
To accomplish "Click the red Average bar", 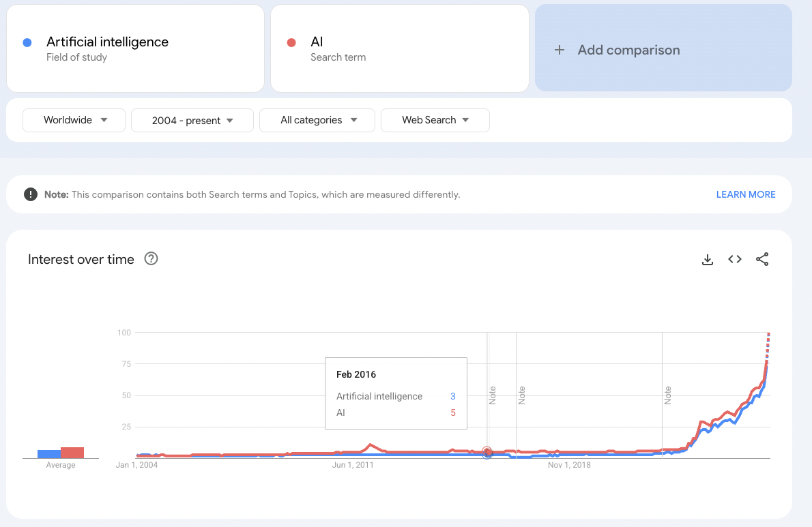I will [72, 453].
